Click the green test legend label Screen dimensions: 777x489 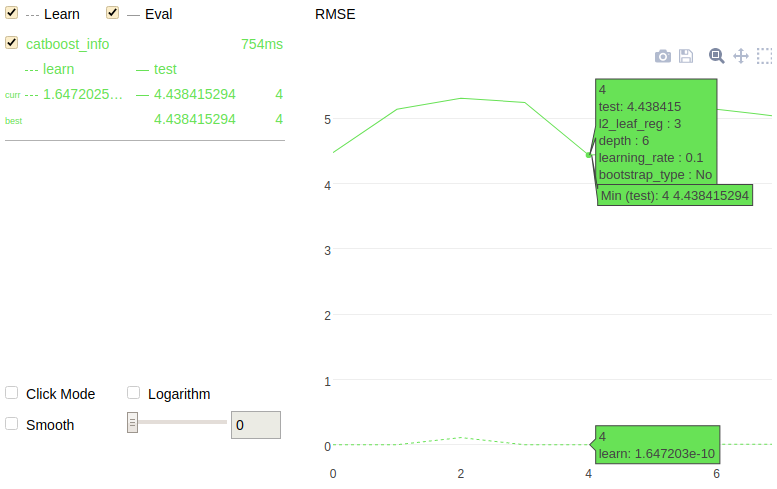[165, 69]
